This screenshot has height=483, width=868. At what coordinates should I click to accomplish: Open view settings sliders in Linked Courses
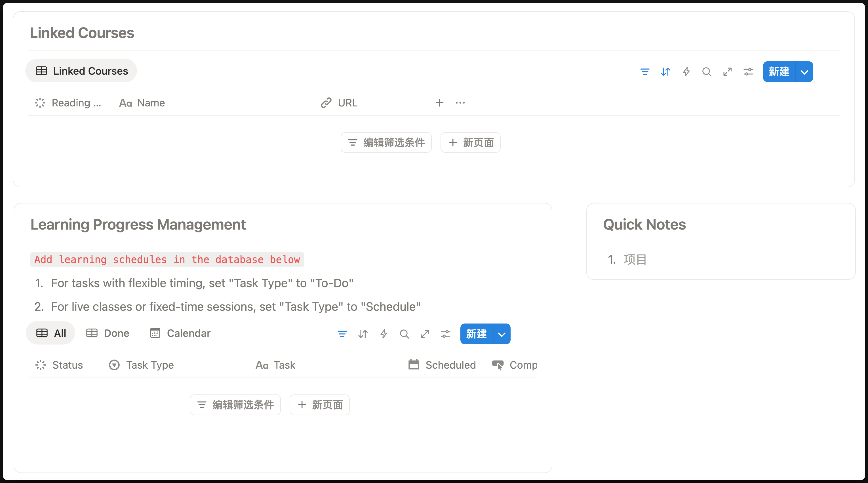click(x=748, y=72)
